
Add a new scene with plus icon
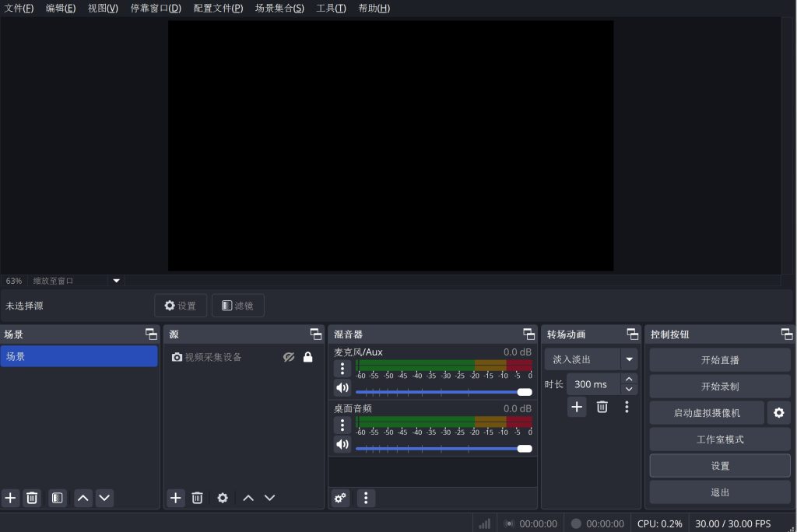click(x=11, y=498)
